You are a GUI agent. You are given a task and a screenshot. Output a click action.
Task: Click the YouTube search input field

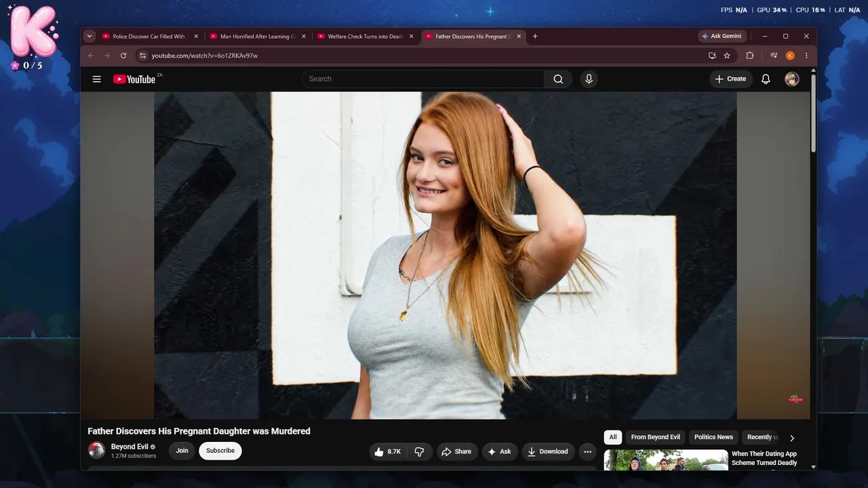pos(422,79)
